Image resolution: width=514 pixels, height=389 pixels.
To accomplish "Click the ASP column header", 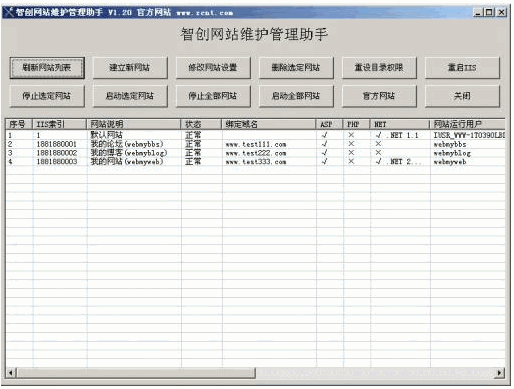I will pos(329,124).
